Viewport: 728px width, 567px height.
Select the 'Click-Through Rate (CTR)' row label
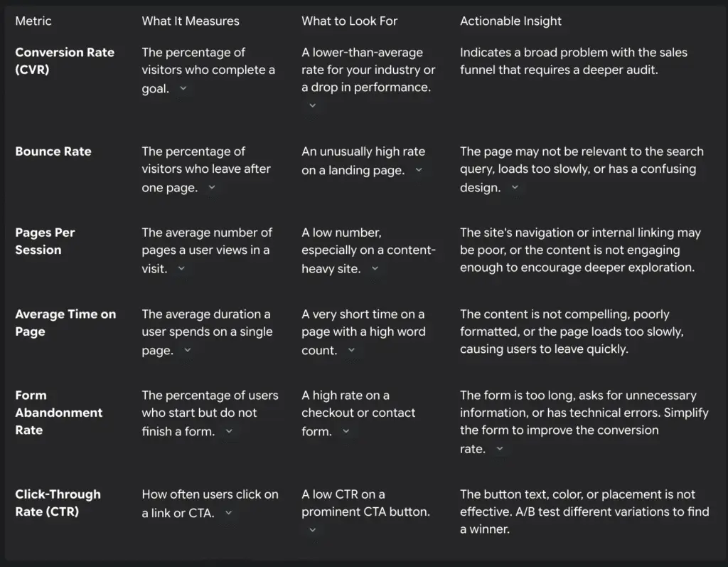(x=58, y=502)
